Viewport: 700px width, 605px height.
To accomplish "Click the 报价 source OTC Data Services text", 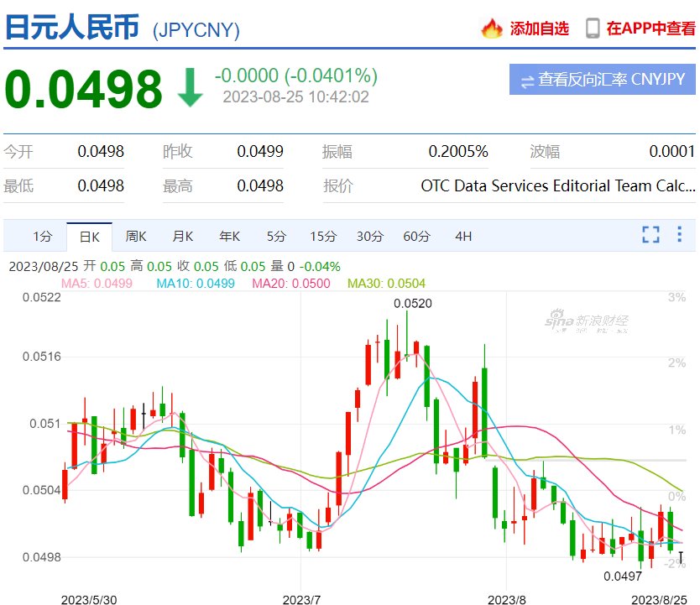I will tap(558, 186).
